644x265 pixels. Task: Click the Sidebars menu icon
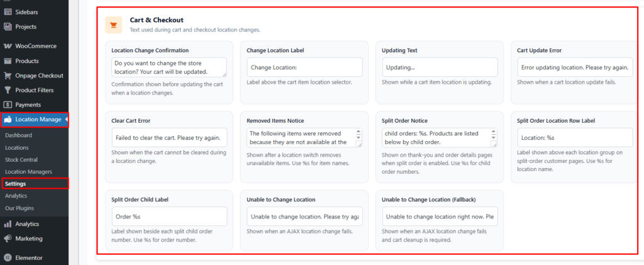point(8,12)
